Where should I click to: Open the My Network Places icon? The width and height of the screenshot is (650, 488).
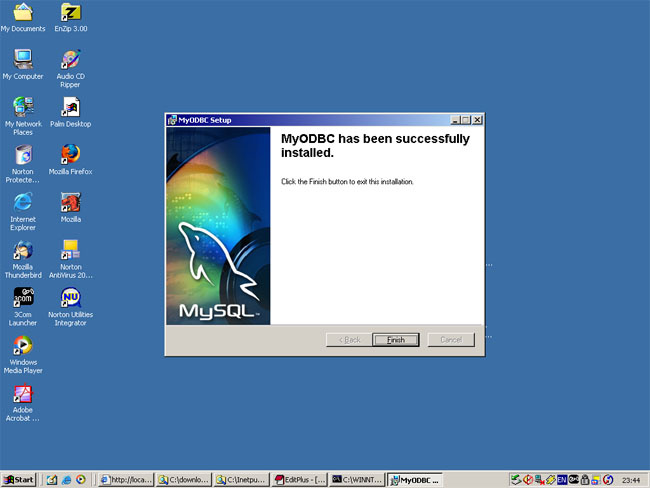click(22, 107)
